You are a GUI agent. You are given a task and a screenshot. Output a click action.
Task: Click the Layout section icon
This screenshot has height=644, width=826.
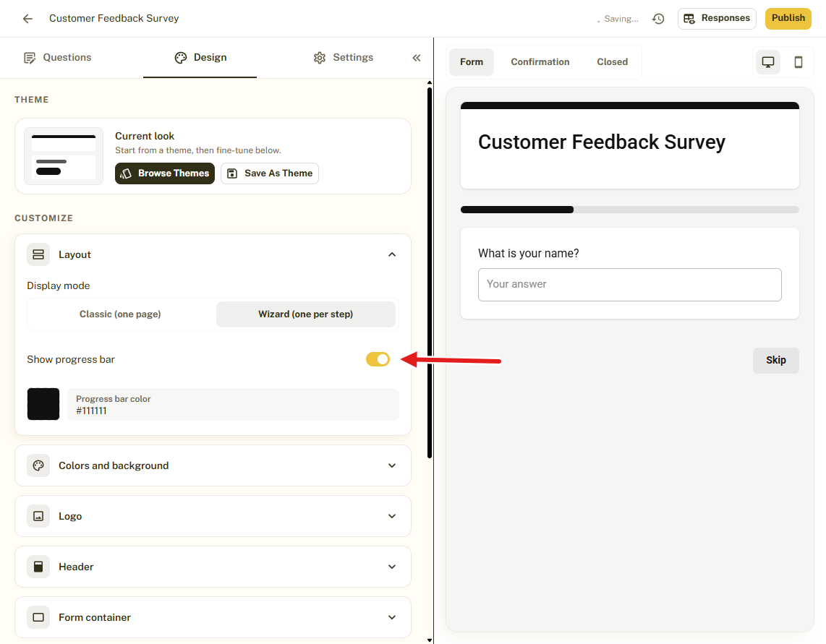click(x=38, y=254)
